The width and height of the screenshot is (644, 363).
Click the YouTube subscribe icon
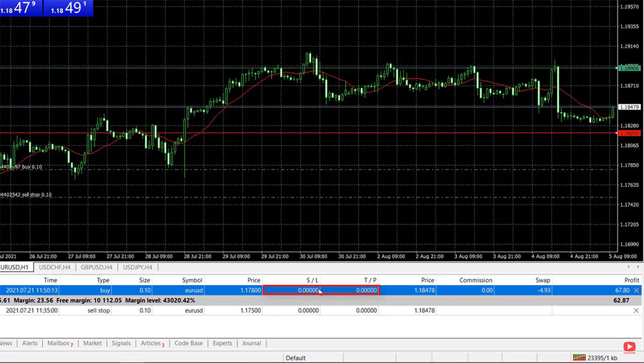coord(629,347)
